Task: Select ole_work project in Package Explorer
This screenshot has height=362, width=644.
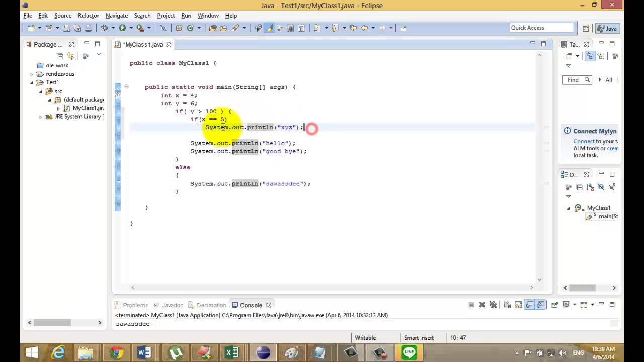Action: click(57, 65)
